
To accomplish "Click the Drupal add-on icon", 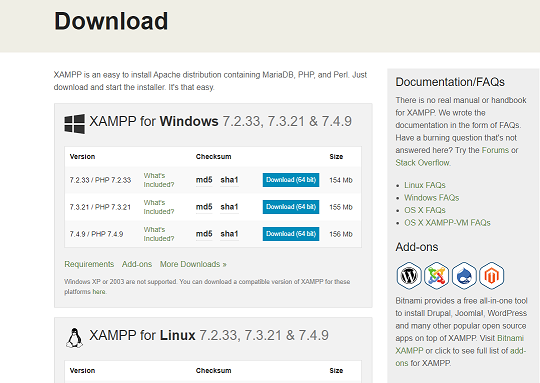I will [464, 276].
